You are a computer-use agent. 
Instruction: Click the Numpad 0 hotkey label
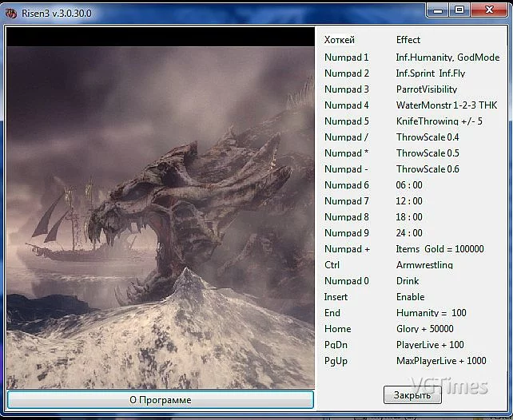(x=347, y=281)
